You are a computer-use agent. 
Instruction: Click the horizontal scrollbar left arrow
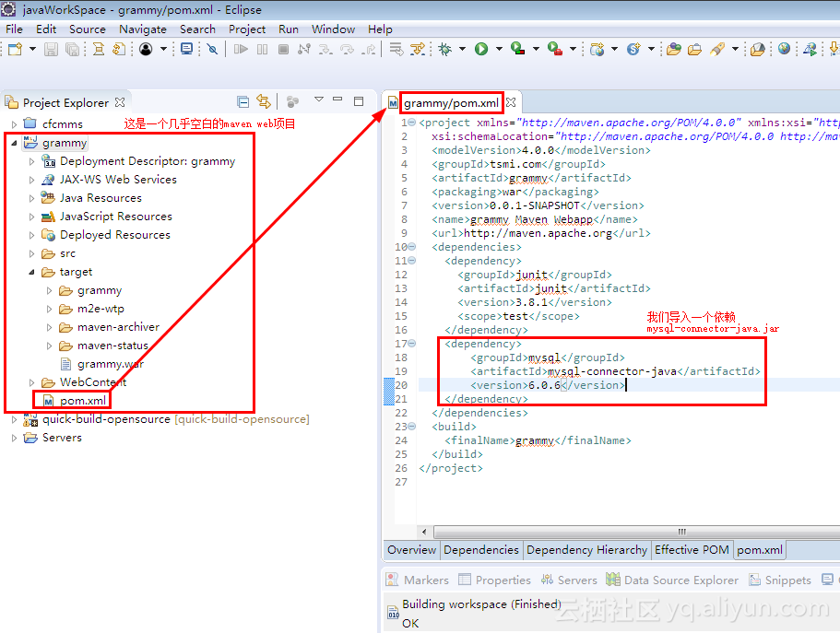click(424, 532)
